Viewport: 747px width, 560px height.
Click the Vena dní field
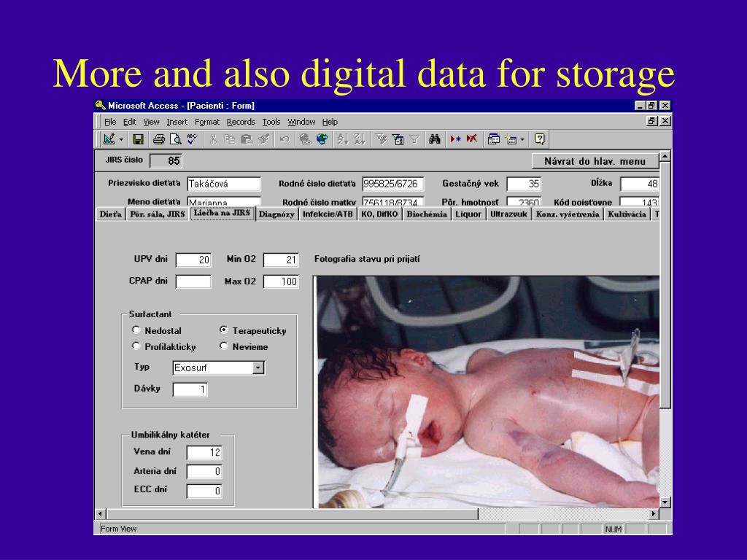[x=204, y=452]
